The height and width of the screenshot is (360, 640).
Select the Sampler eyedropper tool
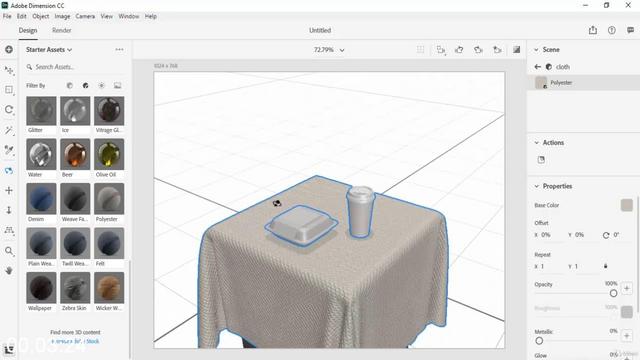pyautogui.click(x=9, y=150)
